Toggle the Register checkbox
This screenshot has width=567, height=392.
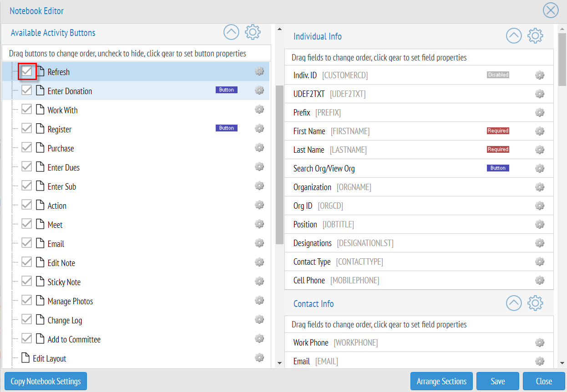coord(27,129)
